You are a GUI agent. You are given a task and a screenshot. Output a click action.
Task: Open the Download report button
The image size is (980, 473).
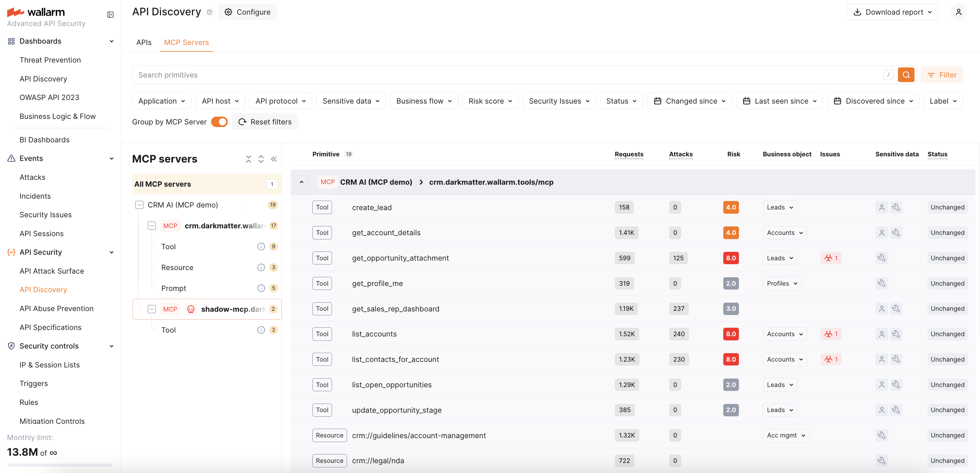point(892,12)
